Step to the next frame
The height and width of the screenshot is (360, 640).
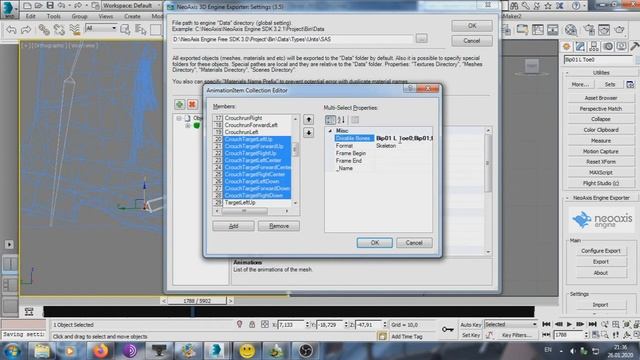coord(580,324)
